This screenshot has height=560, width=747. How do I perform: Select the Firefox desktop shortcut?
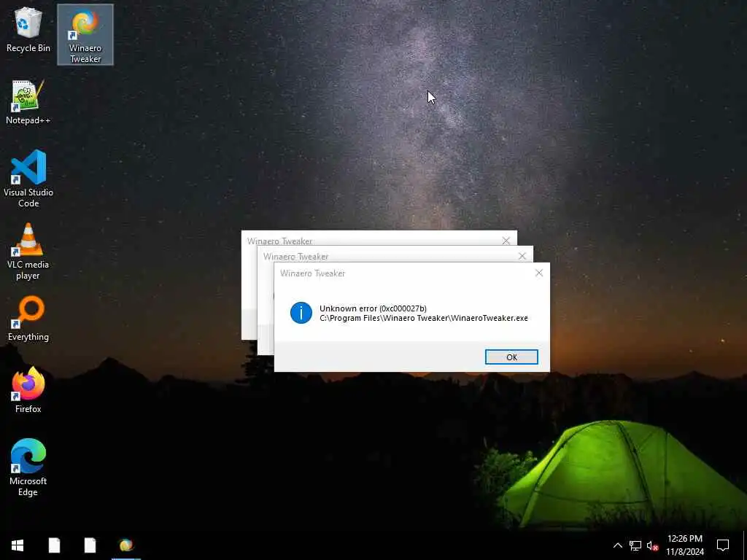point(28,391)
